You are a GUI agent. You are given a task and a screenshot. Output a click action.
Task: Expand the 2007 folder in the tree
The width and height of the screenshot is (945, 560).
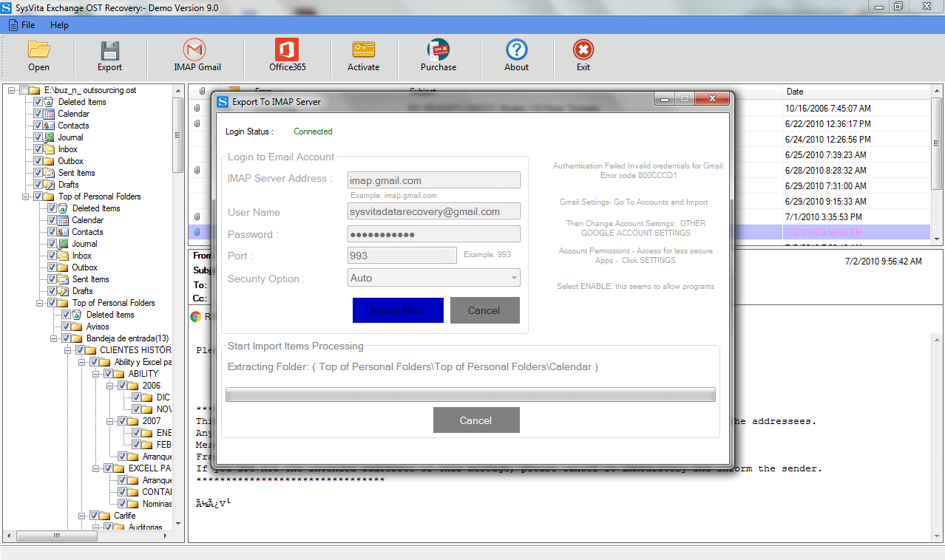coord(109,420)
